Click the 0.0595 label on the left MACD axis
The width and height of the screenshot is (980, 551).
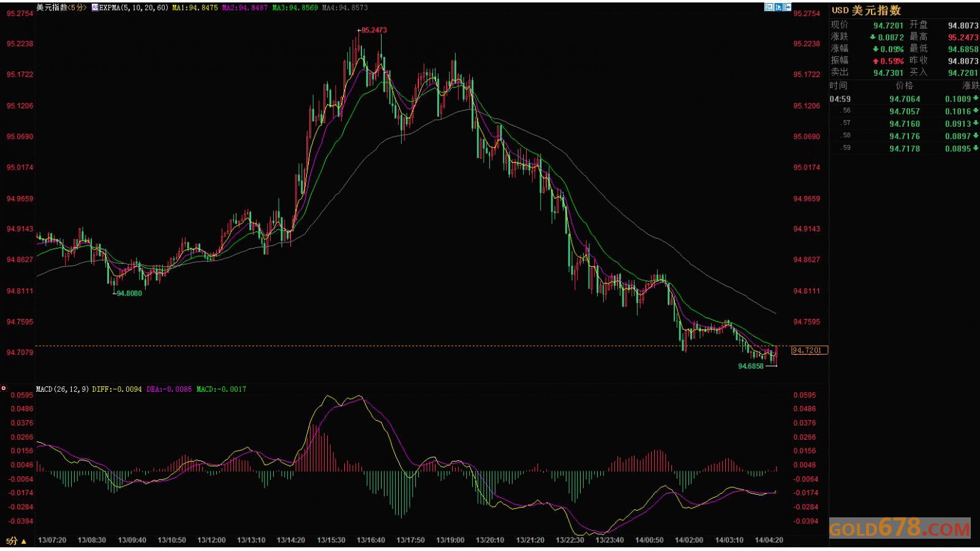pyautogui.click(x=21, y=395)
